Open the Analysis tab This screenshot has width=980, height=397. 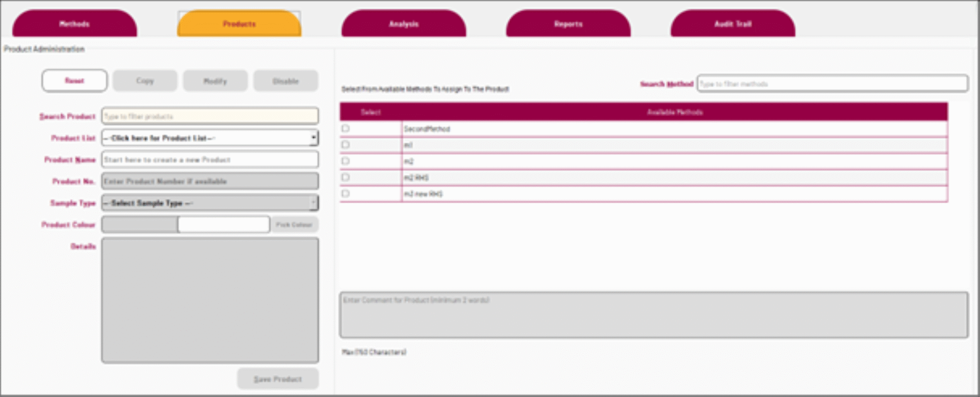click(x=403, y=24)
